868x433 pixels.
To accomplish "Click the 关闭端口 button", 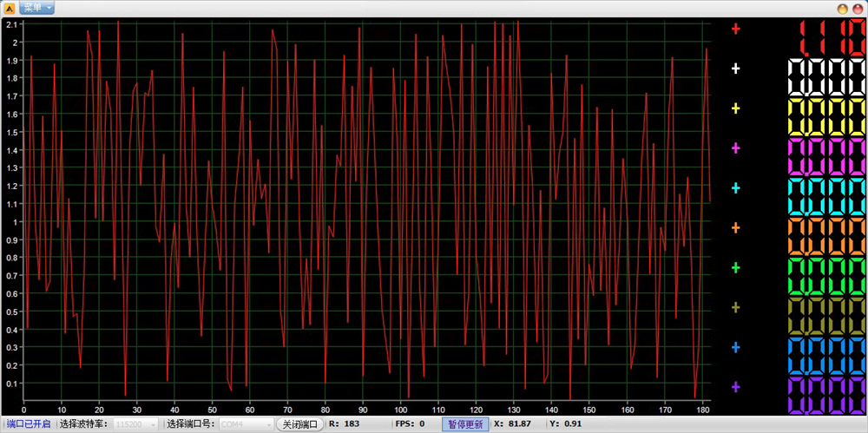I will pyautogui.click(x=299, y=424).
